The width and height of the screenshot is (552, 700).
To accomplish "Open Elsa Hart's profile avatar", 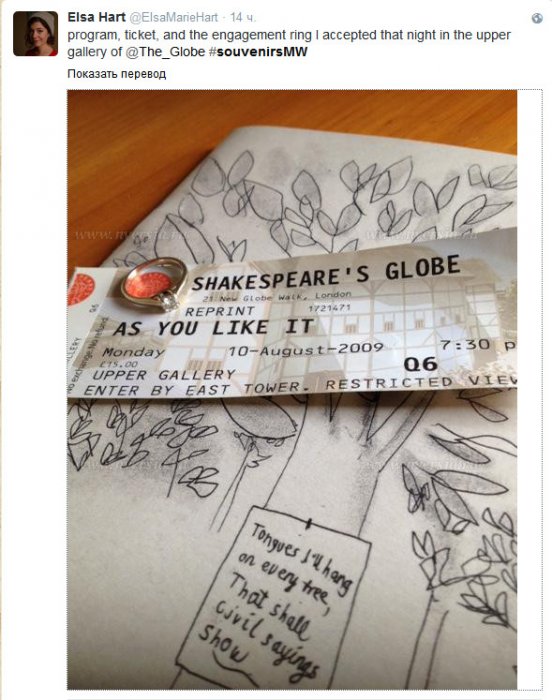I will click(35, 34).
